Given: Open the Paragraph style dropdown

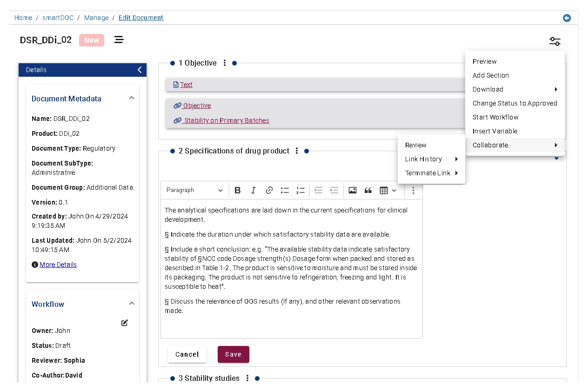Looking at the screenshot, I should coord(194,190).
